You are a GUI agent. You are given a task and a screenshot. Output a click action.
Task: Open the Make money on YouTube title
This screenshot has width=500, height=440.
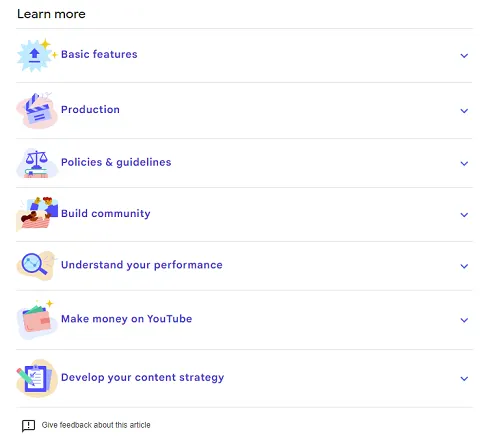coord(127,319)
